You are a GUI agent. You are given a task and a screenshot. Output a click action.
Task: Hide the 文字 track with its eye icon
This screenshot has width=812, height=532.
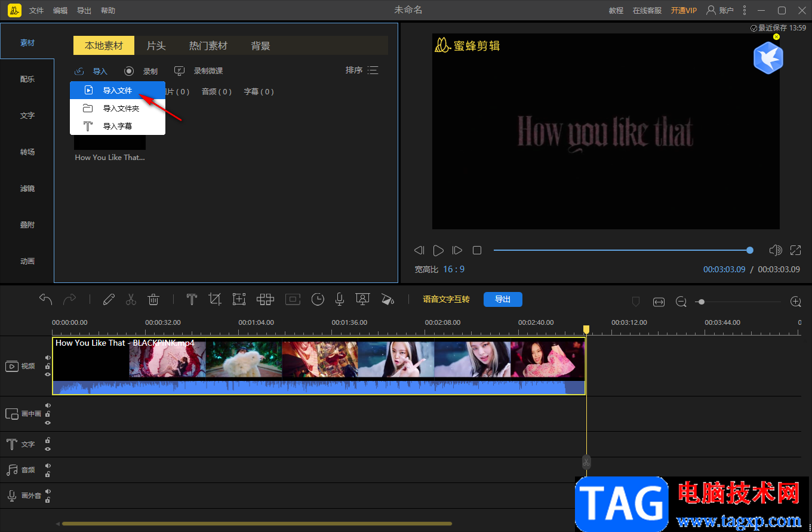pos(48,449)
